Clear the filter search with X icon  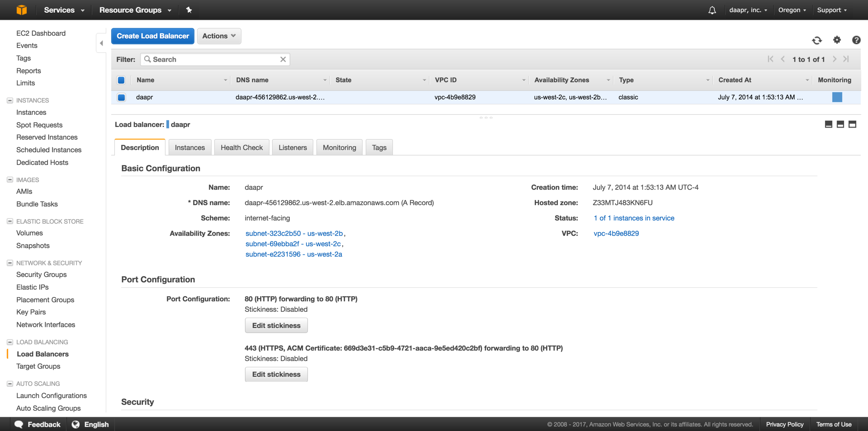283,59
